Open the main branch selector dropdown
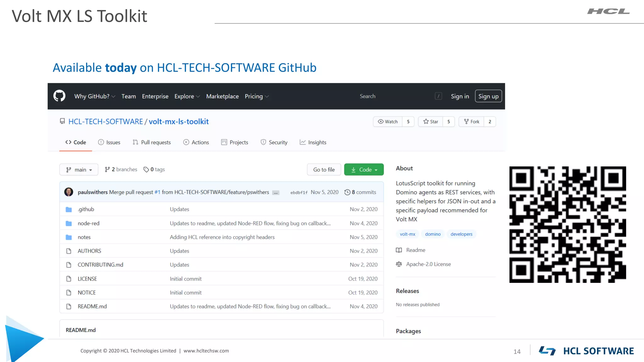 coord(79,170)
